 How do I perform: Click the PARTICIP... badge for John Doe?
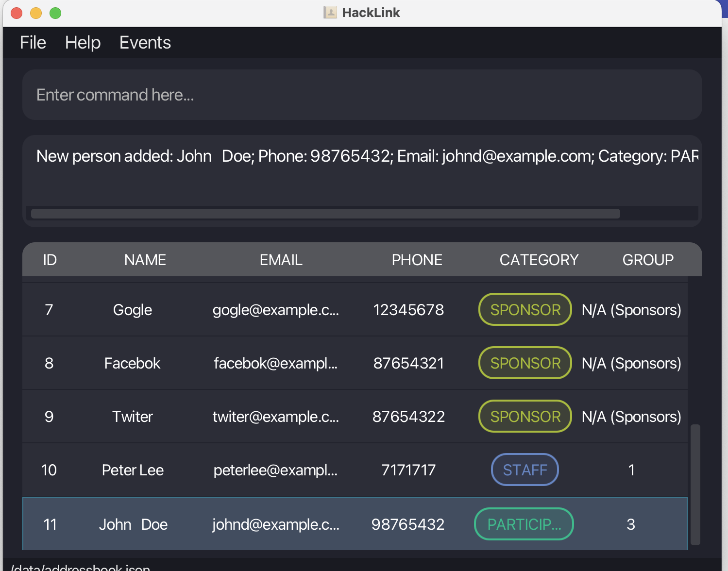[524, 524]
